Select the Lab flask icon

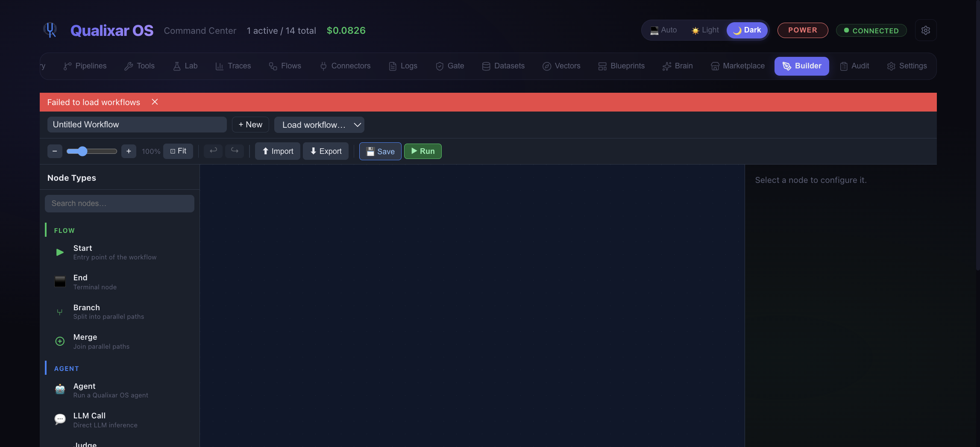tap(177, 66)
